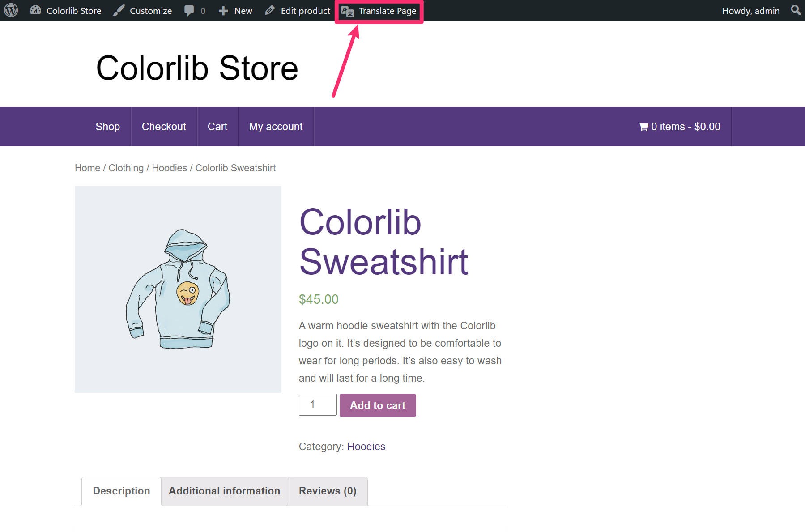Screen dimensions: 805x532
Task: Click the pencil icon for Edit product
Action: [269, 10]
